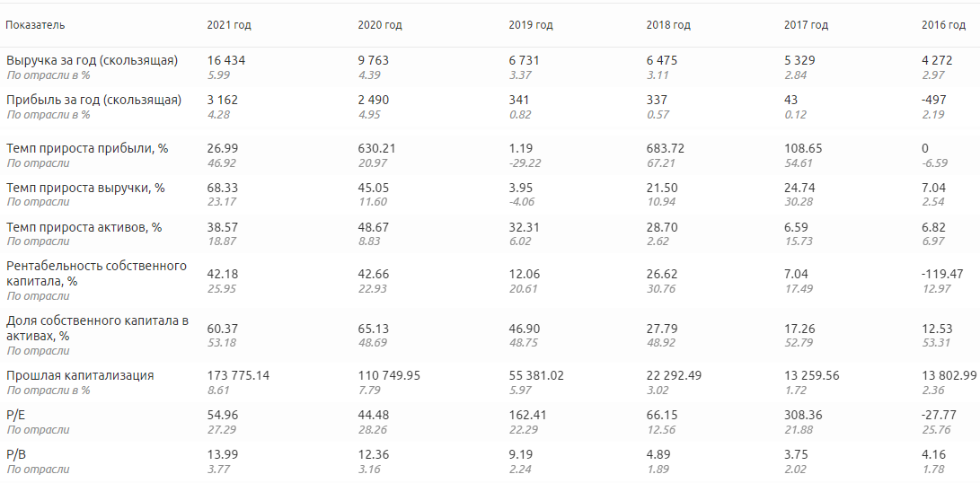Click the "Показатель" column header
980x483 pixels.
coord(35,25)
